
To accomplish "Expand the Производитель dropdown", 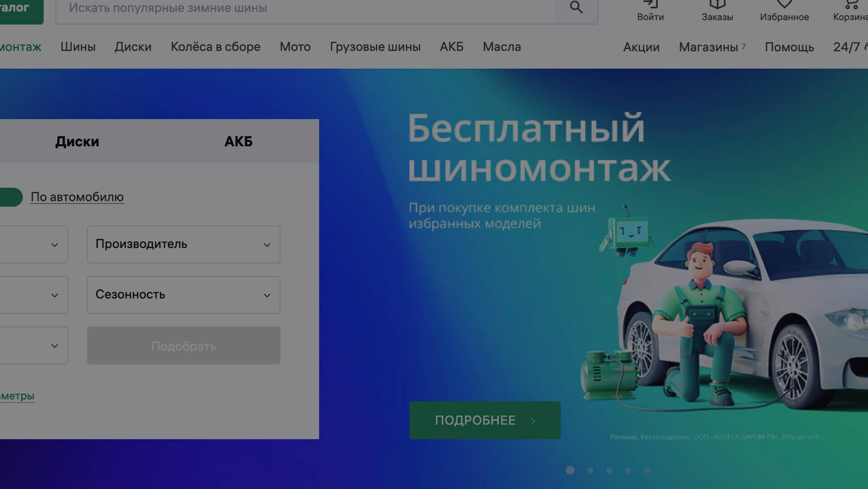I will 183,244.
